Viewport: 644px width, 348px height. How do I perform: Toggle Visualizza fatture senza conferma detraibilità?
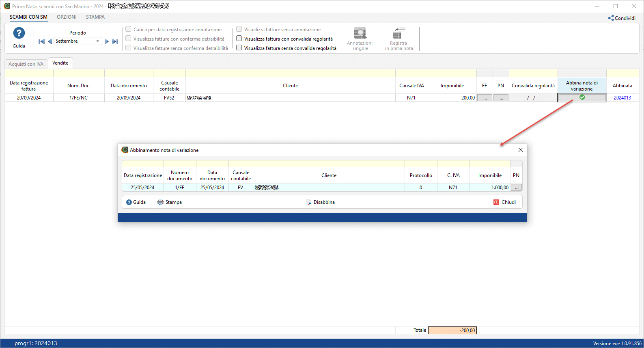[x=128, y=48]
